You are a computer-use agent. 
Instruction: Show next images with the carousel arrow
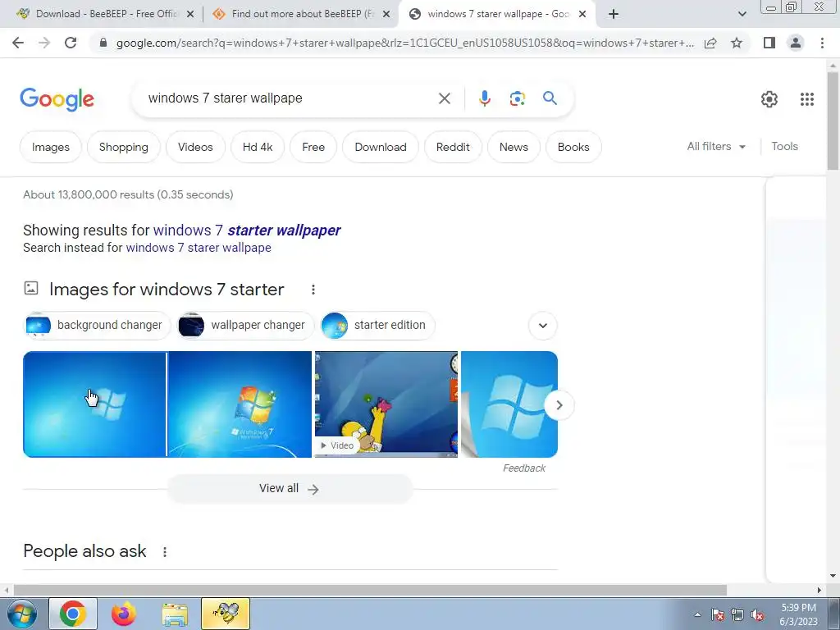[559, 405]
